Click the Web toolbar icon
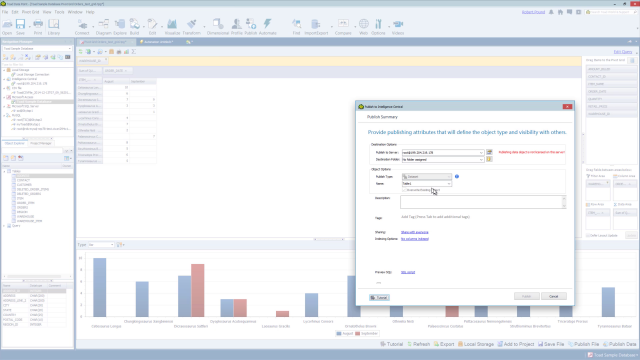640x360 pixels. (363, 27)
